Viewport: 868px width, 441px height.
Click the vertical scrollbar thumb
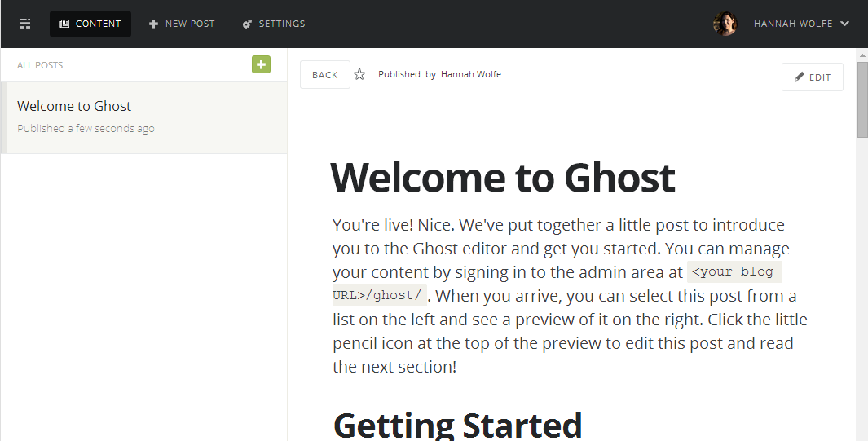point(862,99)
